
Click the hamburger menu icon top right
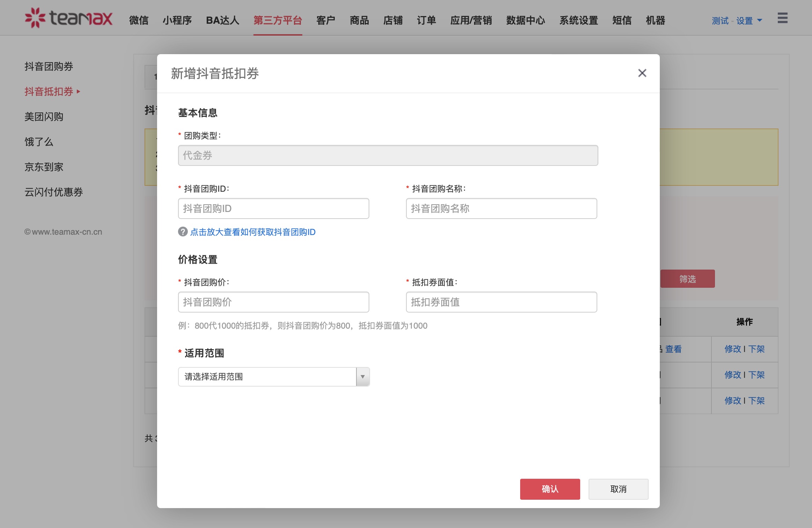[x=782, y=18]
